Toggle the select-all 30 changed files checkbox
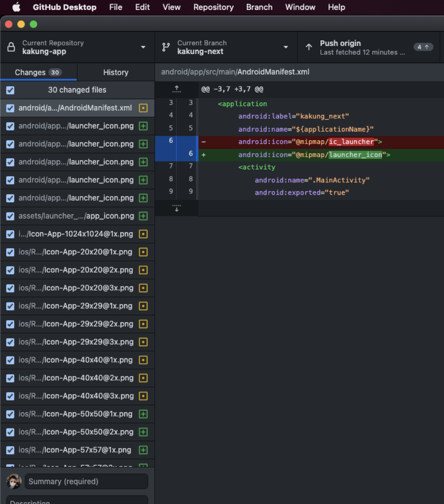Viewport: 444px width, 504px height. (x=10, y=90)
